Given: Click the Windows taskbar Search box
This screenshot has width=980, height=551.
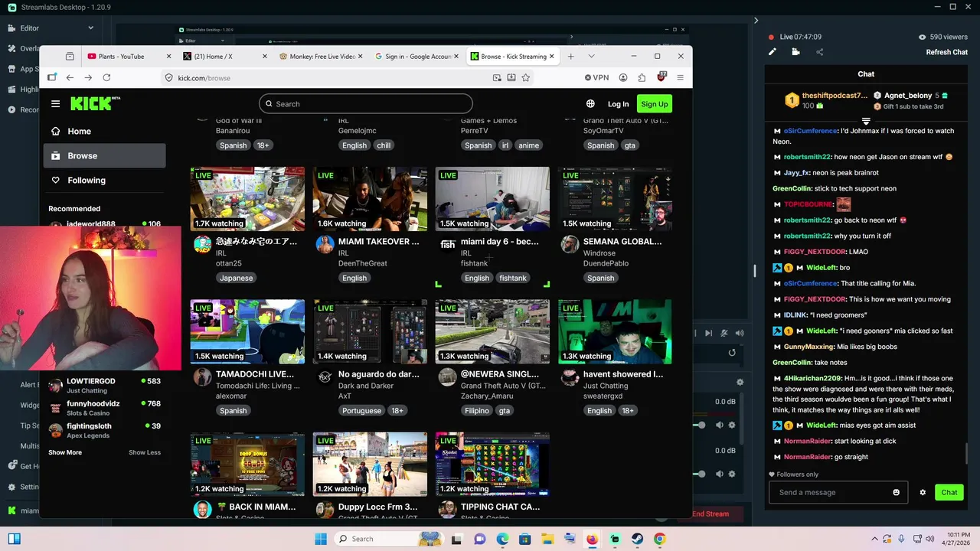Looking at the screenshot, I should 389,539.
